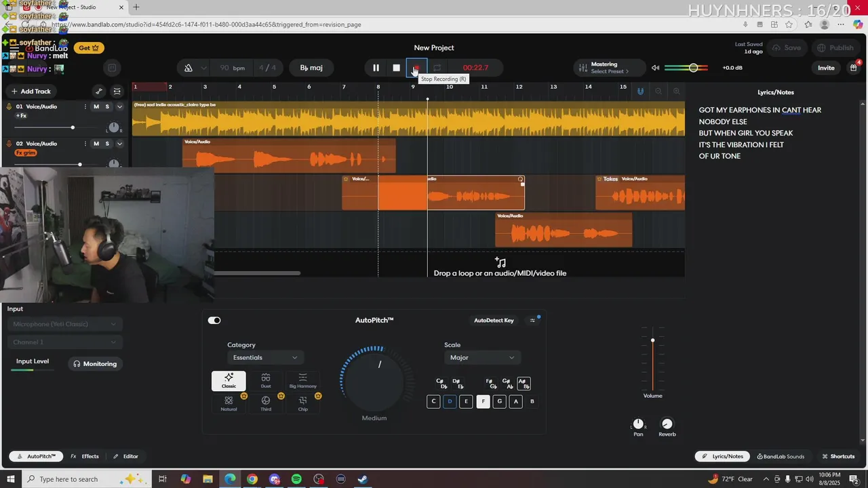Expand the metronome options chevron
Screen dimensions: 868x488
coord(203,68)
